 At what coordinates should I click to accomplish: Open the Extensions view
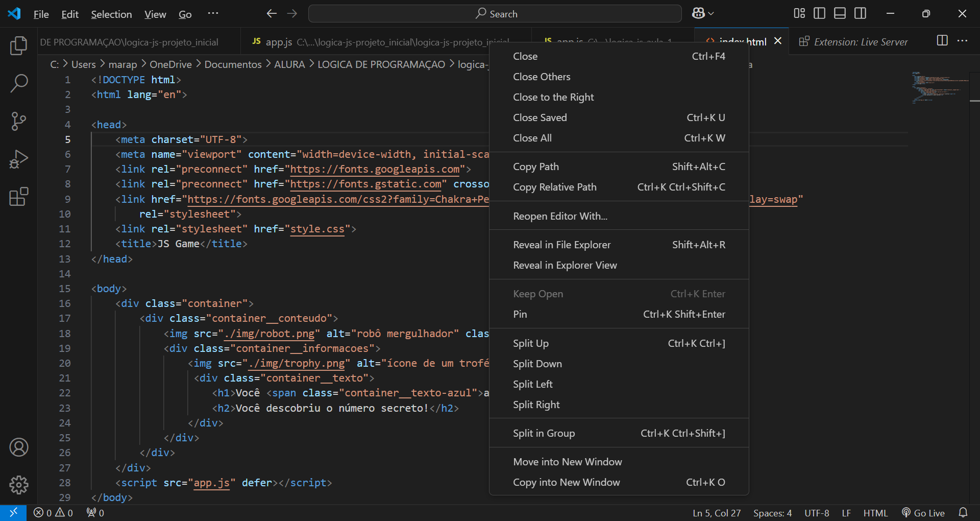[x=19, y=197]
